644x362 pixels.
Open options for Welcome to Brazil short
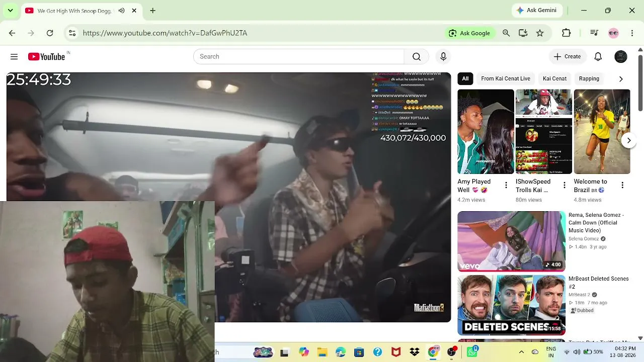tap(622, 186)
